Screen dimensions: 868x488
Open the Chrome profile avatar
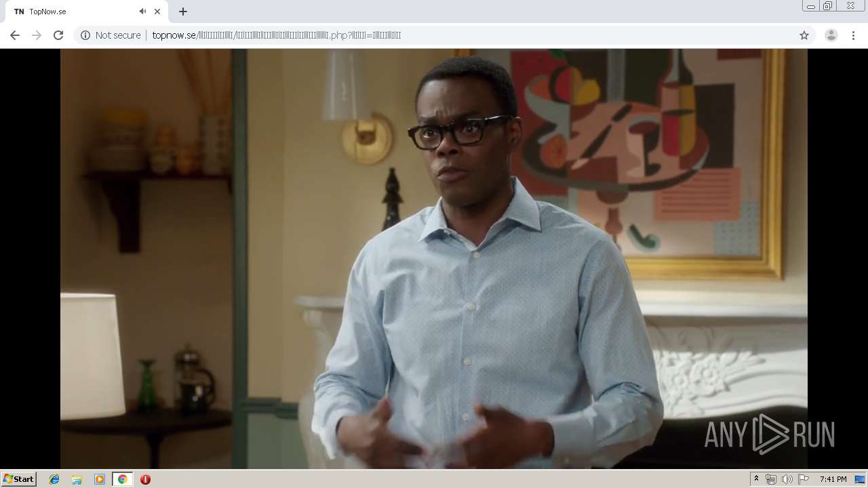(831, 35)
